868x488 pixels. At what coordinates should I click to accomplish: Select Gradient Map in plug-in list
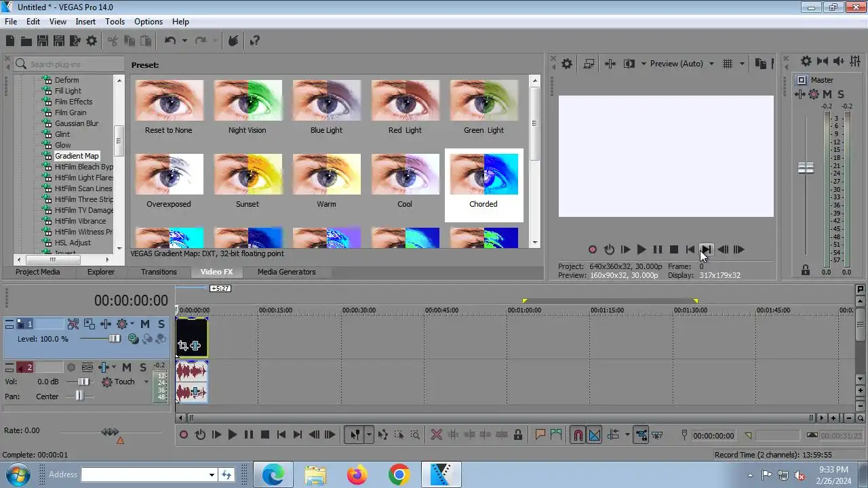point(77,156)
